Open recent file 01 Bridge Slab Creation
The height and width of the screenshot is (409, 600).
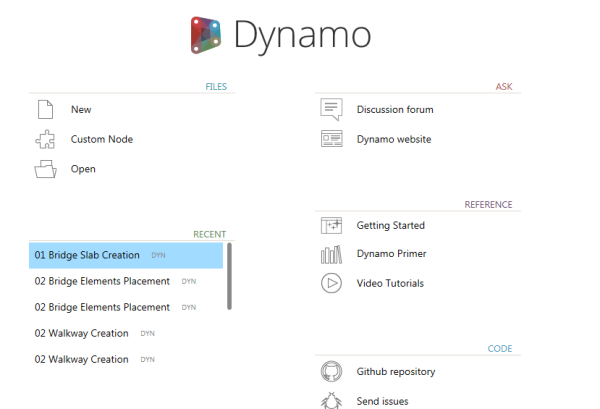click(126, 255)
